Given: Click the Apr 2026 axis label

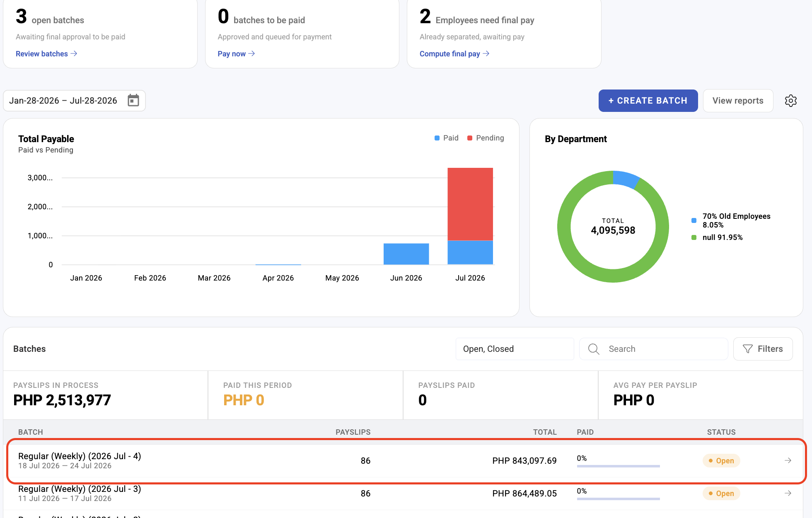Looking at the screenshot, I should (278, 278).
